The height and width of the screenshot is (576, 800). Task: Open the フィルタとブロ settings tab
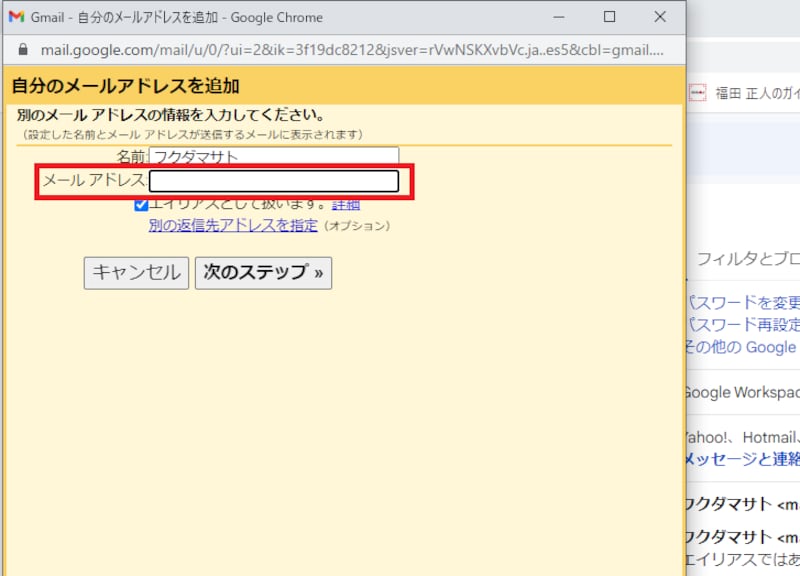point(747,259)
